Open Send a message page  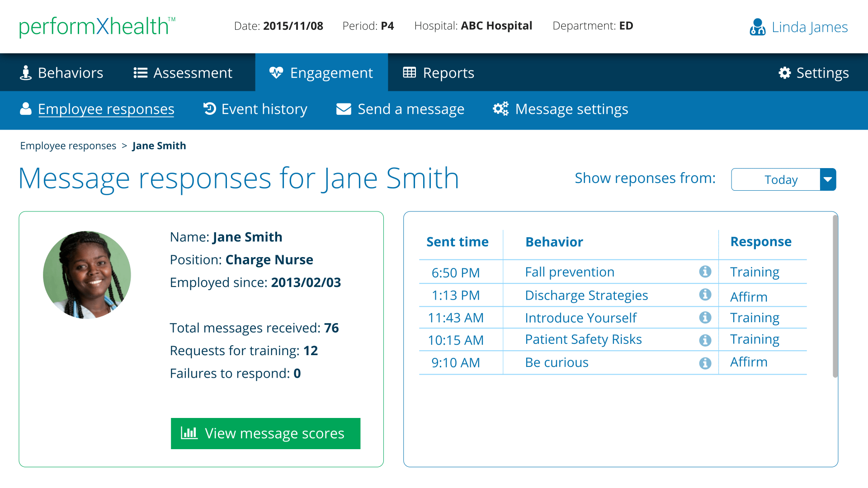point(401,109)
